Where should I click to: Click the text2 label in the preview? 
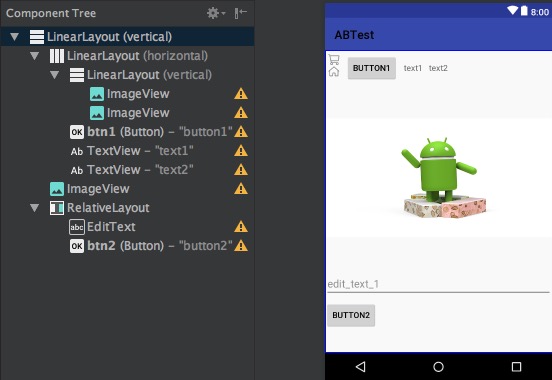click(x=438, y=68)
